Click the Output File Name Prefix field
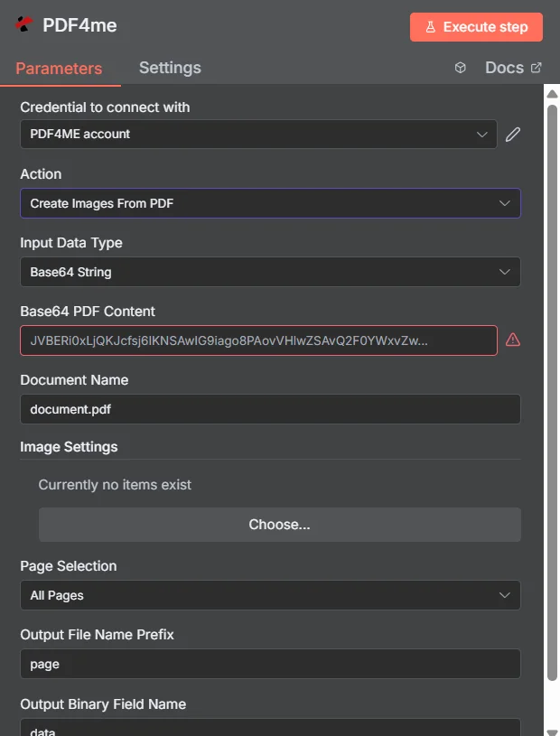 [x=270, y=664]
